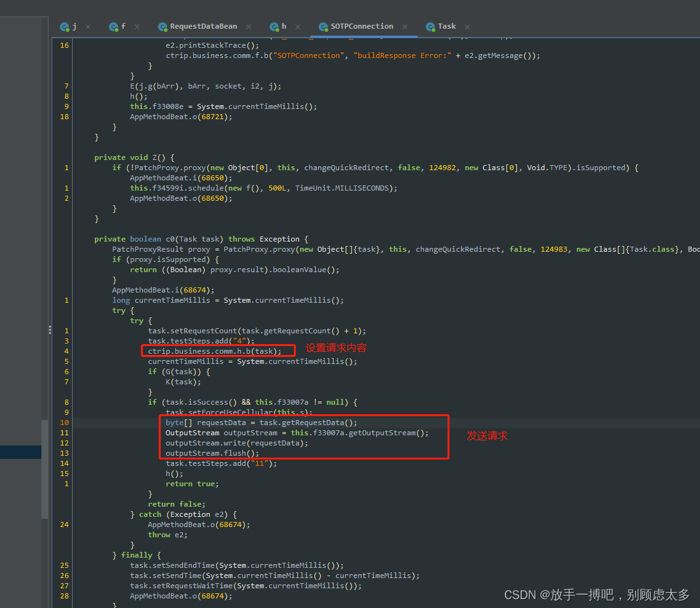The image size is (700, 608).
Task: Close the h tab
Action: pyautogui.click(x=298, y=27)
